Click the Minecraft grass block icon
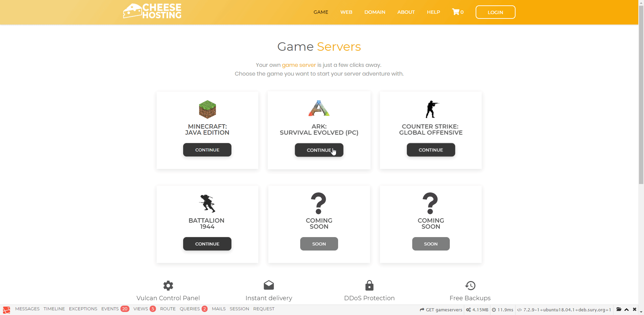The height and width of the screenshot is (315, 644). coord(207,109)
